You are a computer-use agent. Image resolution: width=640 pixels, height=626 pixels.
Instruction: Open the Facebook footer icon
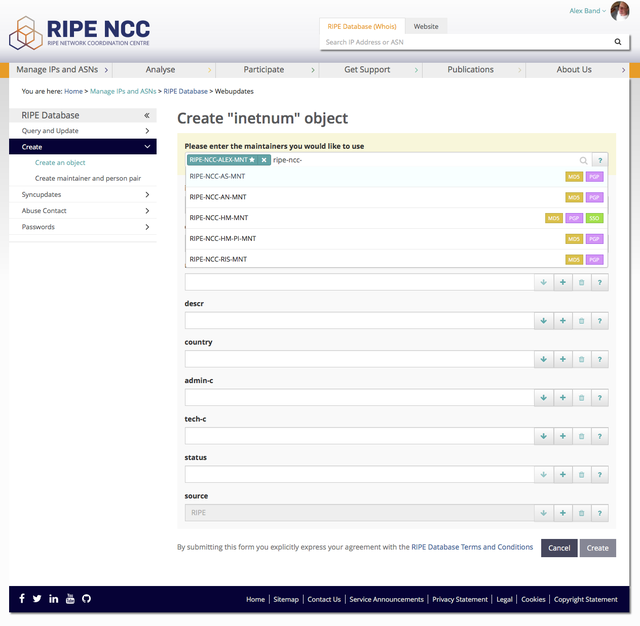click(22, 598)
